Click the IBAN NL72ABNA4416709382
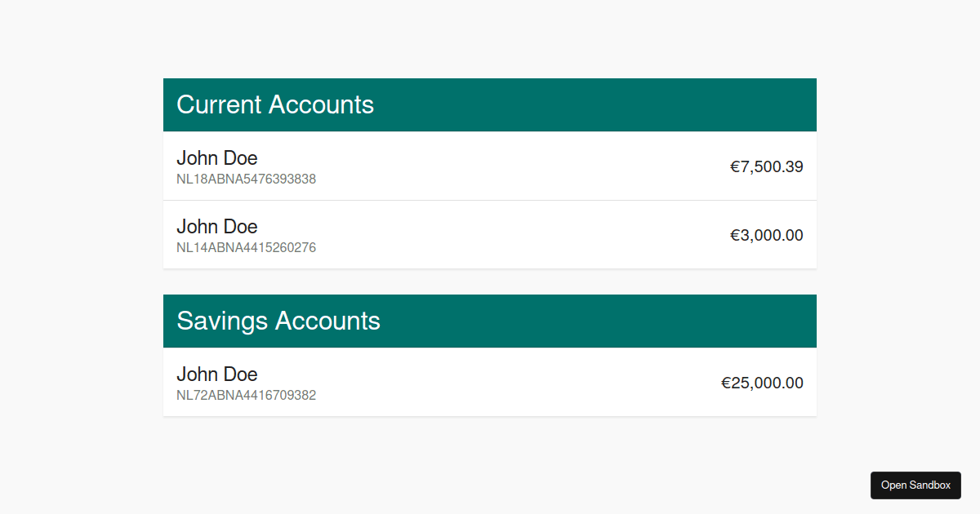 point(247,395)
